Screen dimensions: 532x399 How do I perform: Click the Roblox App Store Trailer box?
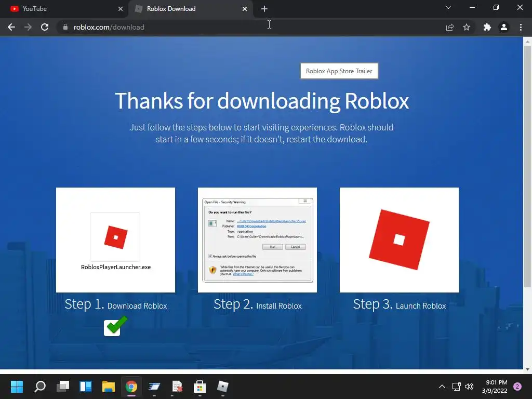[x=339, y=71]
